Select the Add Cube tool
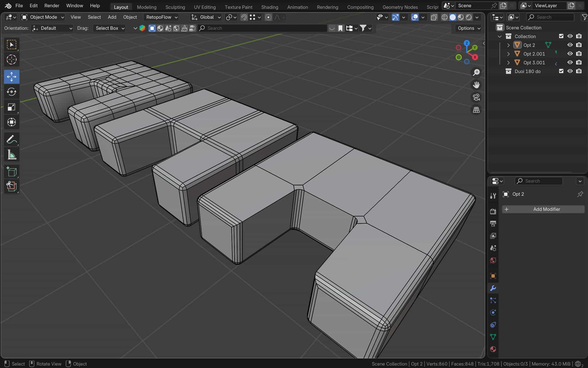 click(12, 172)
